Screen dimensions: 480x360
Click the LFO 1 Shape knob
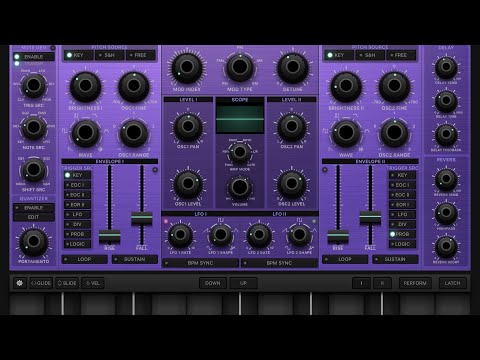[x=220, y=235]
